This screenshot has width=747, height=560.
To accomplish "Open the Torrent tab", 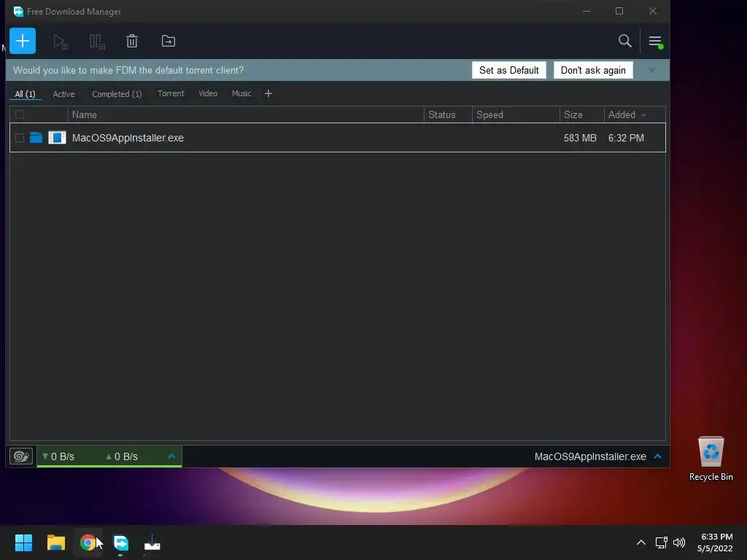I will click(x=171, y=93).
